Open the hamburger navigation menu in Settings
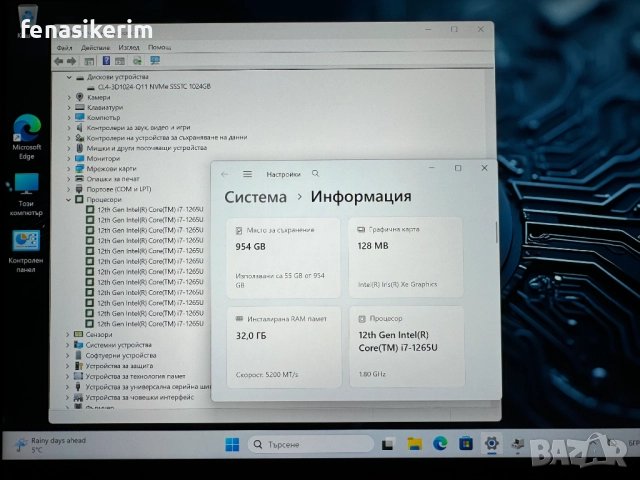This screenshot has width=640, height=480. (x=247, y=174)
